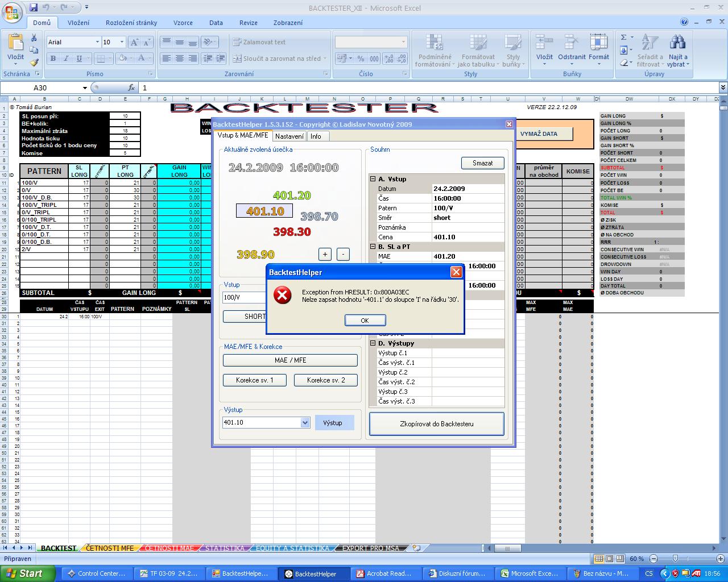728x582 pixels.
Task: Select the 401.10 price box
Action: (264, 211)
